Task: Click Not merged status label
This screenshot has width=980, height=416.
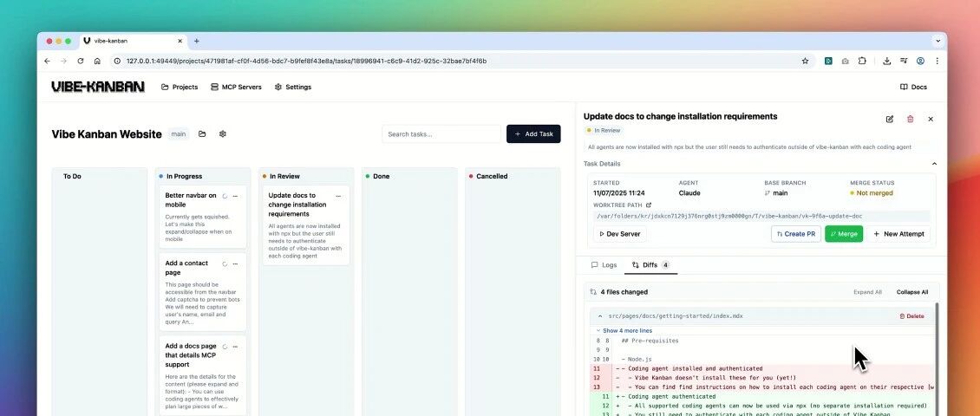Action: click(872, 193)
